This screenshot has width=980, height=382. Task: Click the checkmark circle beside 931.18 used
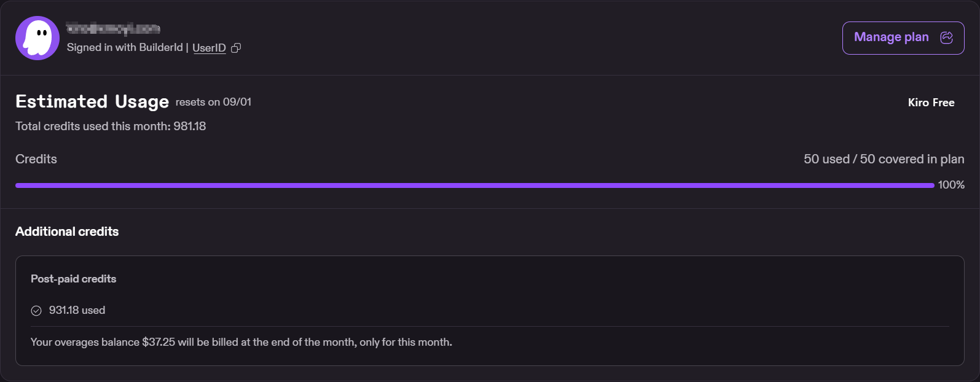(36, 311)
